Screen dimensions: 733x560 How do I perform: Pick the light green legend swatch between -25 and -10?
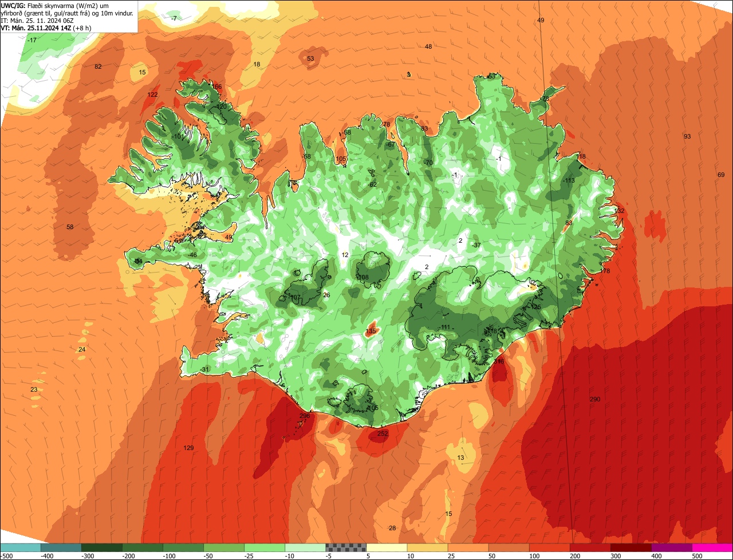[x=265, y=547]
